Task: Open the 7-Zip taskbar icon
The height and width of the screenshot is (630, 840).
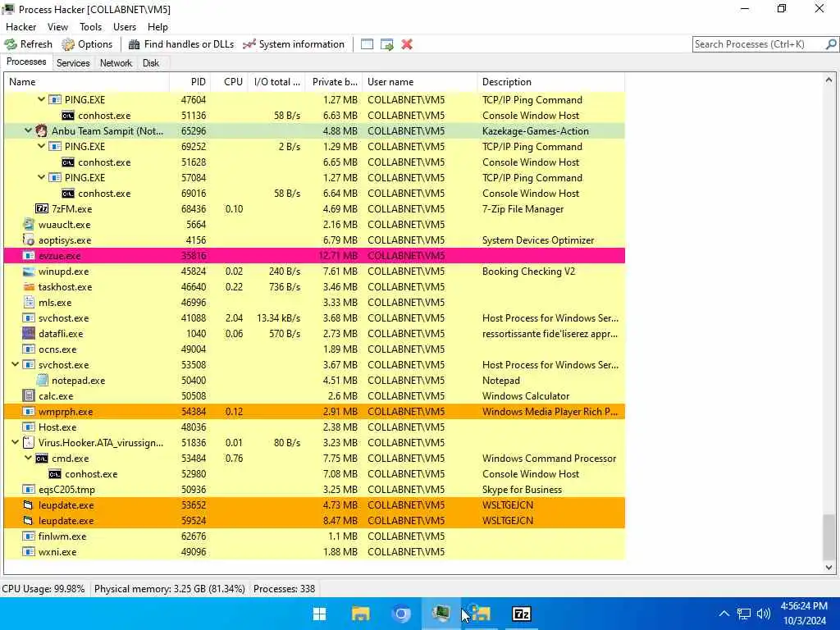Action: click(x=521, y=614)
